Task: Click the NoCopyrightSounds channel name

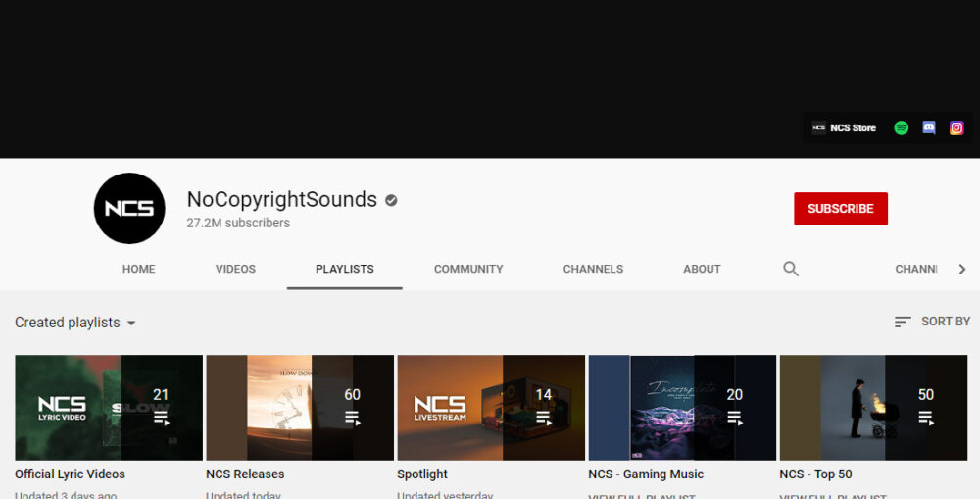Action: click(x=282, y=199)
